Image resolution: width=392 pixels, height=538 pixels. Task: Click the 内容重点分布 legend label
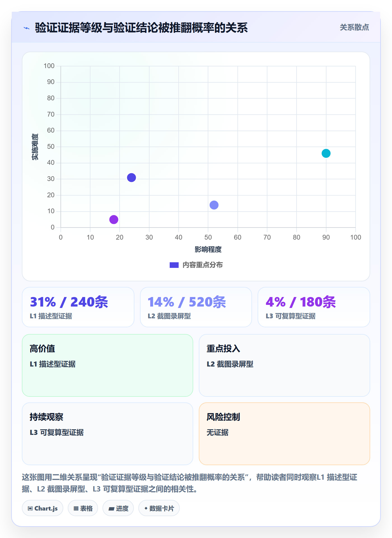202,265
